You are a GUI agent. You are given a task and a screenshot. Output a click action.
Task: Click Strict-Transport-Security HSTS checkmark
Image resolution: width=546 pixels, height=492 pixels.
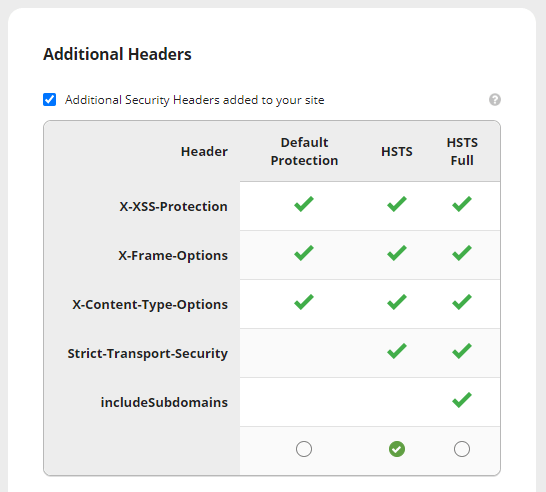click(x=397, y=351)
